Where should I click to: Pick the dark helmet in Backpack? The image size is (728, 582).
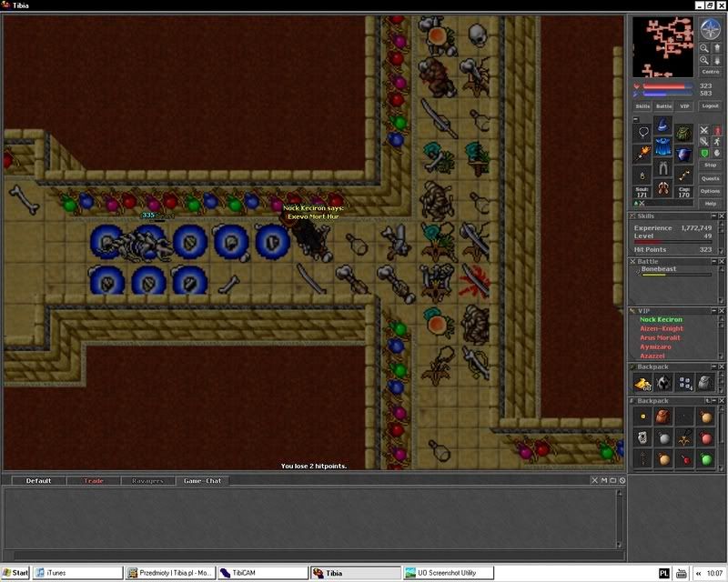(x=664, y=383)
